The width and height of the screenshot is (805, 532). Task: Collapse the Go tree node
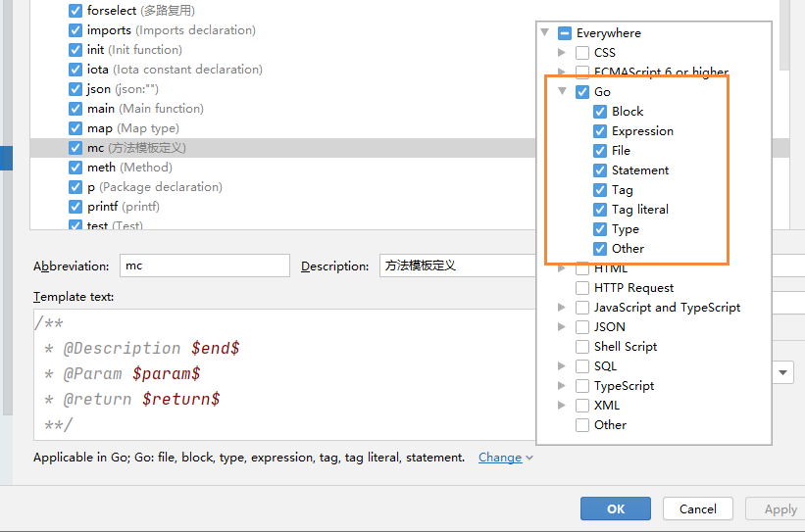563,92
